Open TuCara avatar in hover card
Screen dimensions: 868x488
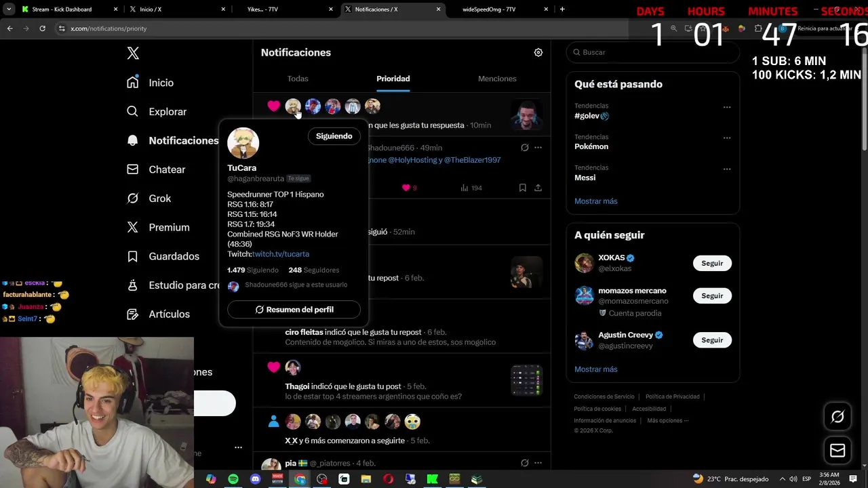(x=243, y=143)
